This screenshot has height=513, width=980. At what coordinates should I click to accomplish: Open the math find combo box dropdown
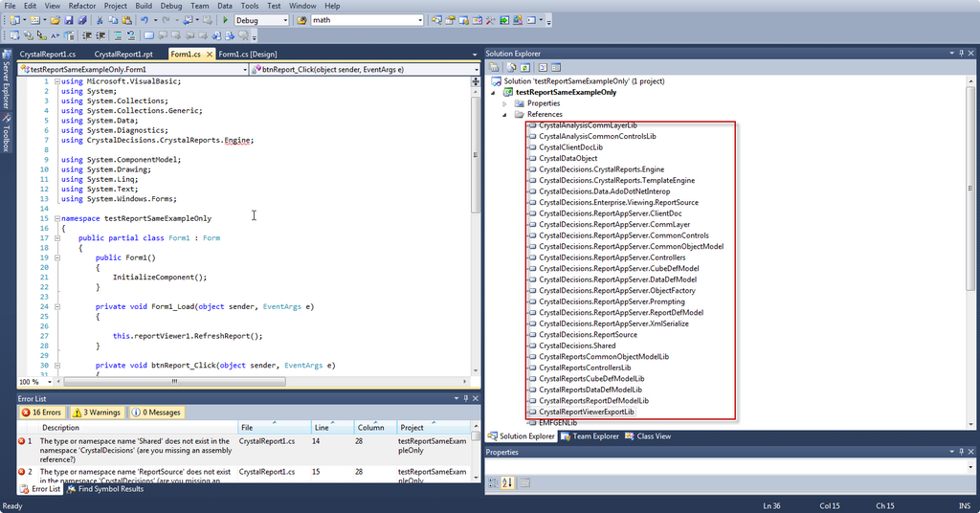click(420, 20)
